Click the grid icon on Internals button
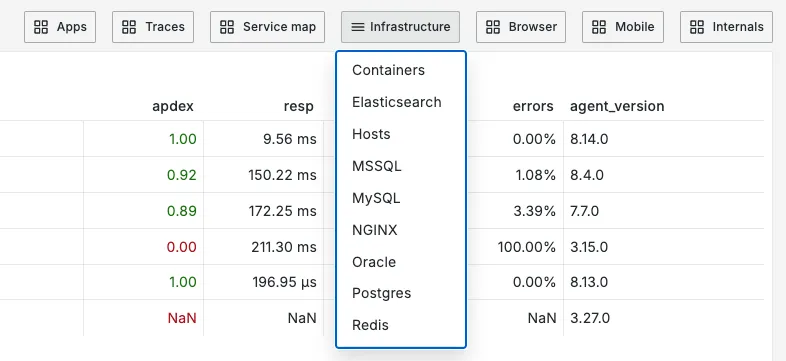 [x=697, y=27]
